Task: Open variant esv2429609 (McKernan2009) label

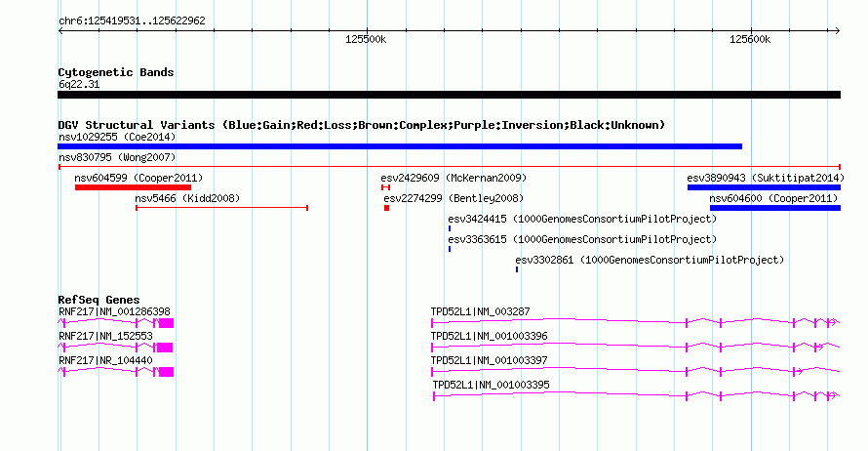Action: click(454, 178)
